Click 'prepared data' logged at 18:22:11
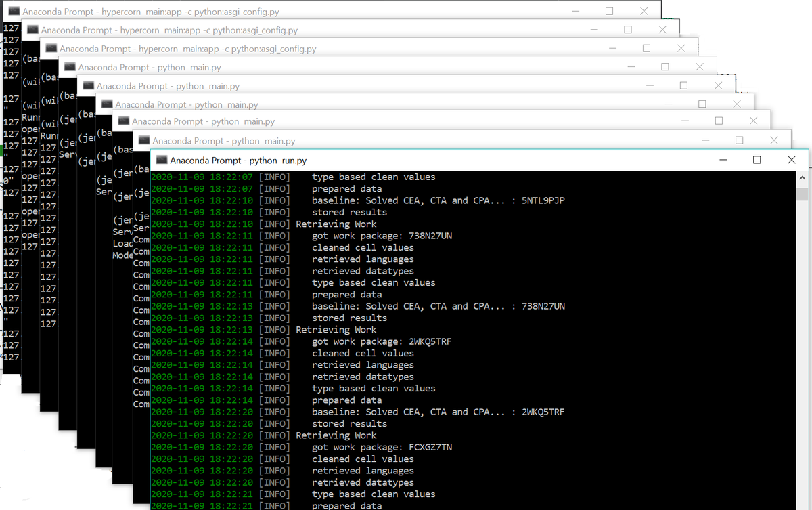The width and height of the screenshot is (812, 510). 346,295
